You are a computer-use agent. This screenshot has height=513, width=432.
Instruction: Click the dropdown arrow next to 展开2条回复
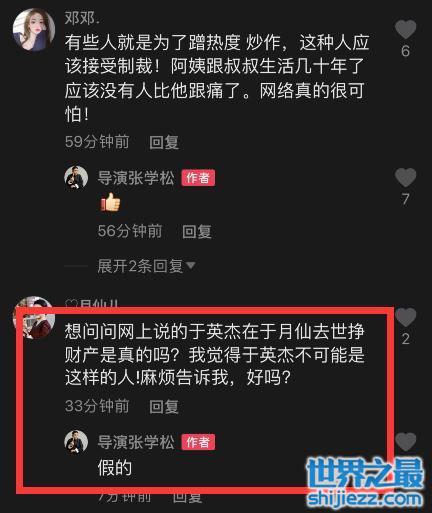(x=191, y=266)
